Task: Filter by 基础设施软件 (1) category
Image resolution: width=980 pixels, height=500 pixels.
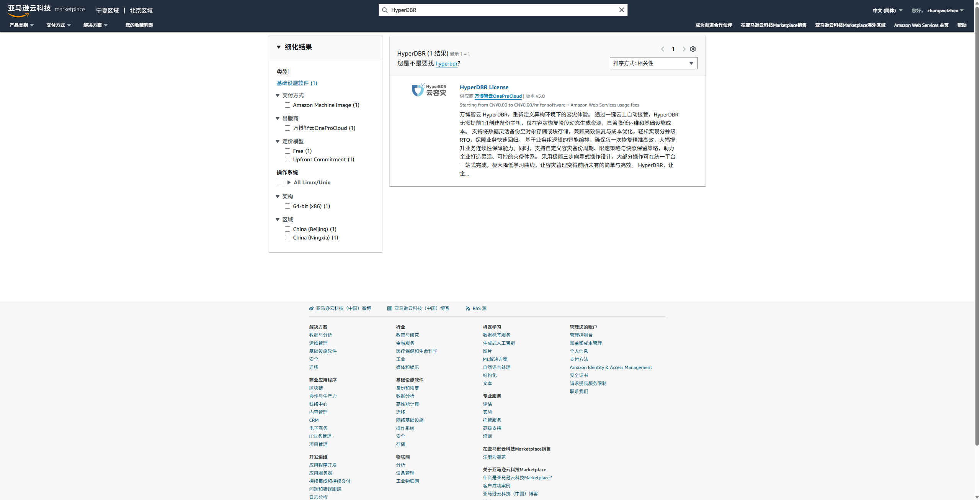Action: coord(297,83)
